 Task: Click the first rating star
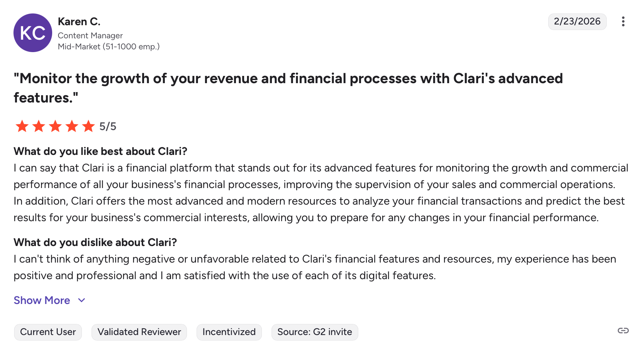click(22, 126)
